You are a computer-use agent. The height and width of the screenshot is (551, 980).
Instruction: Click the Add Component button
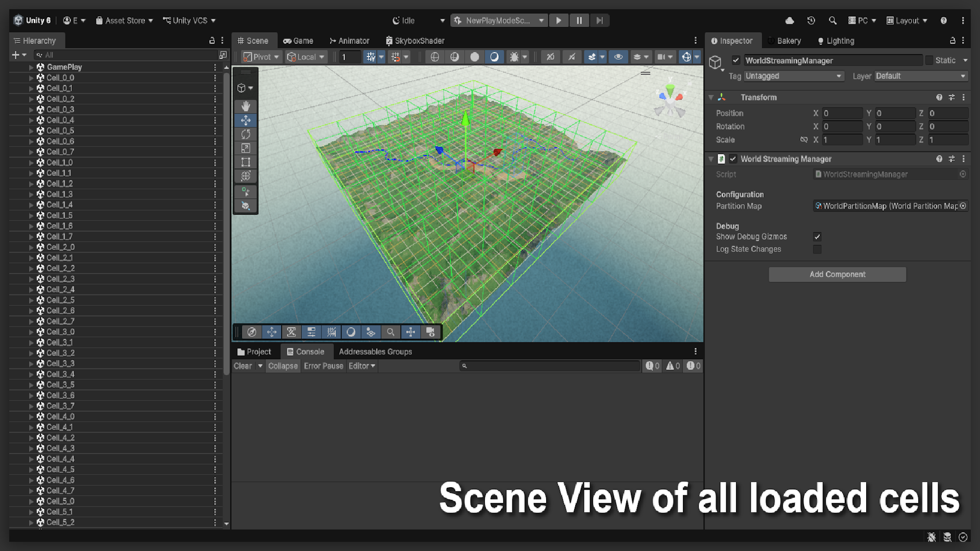point(837,274)
